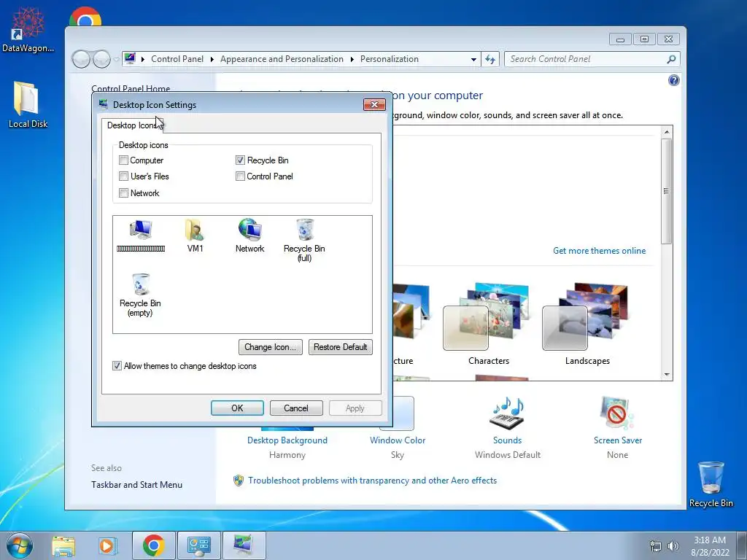The height and width of the screenshot is (560, 747).
Task: Open Troubleshoot problems with transparency link
Action: click(x=372, y=481)
